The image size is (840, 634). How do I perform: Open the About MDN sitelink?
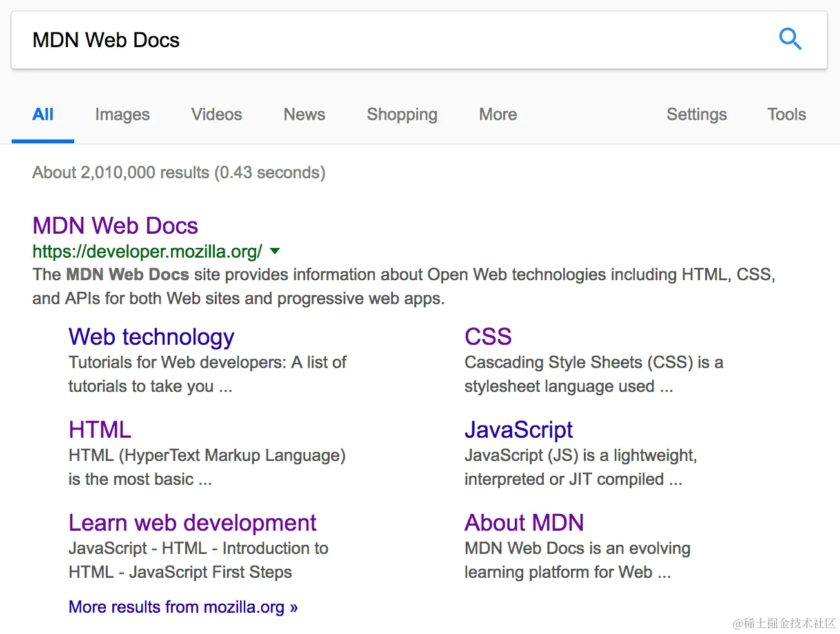(x=525, y=523)
